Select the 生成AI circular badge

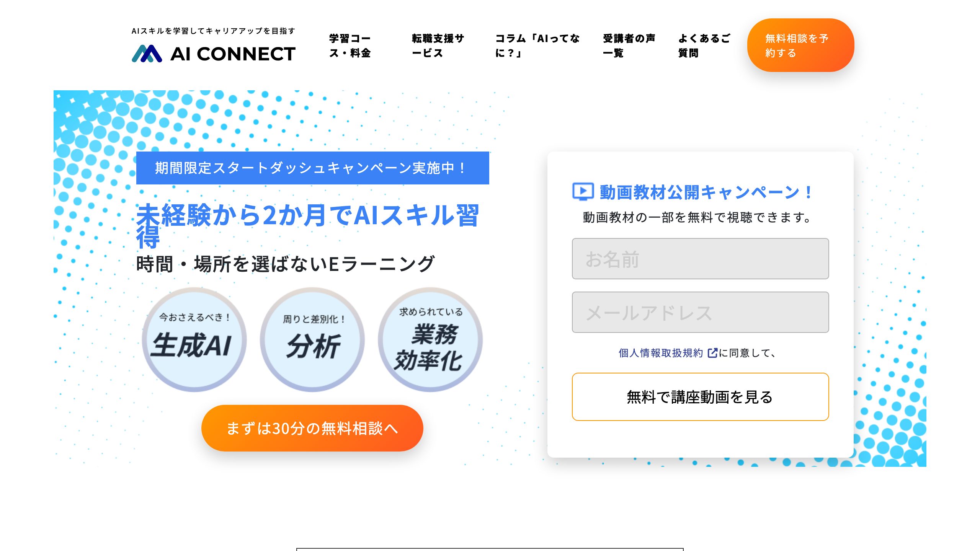tap(194, 340)
